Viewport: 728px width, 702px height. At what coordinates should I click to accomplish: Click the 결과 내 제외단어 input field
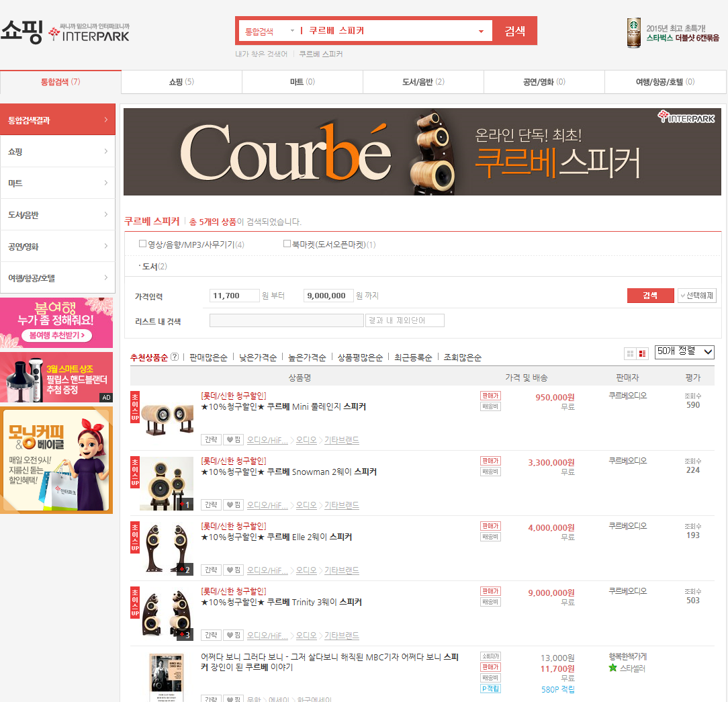click(405, 320)
